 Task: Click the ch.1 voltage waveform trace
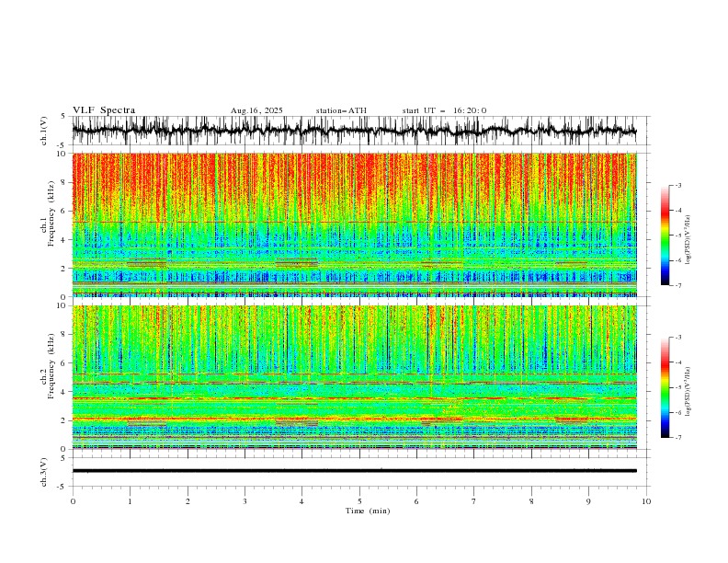354,131
